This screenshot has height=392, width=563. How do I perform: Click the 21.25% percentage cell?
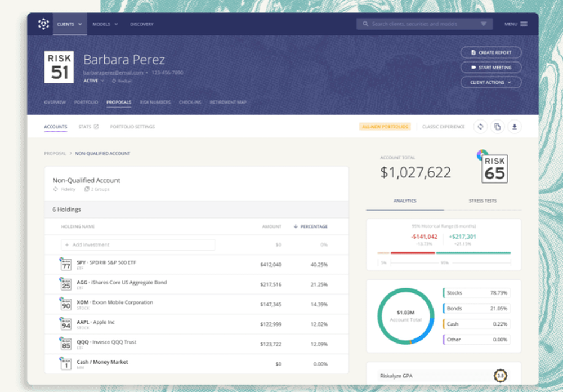click(x=319, y=284)
